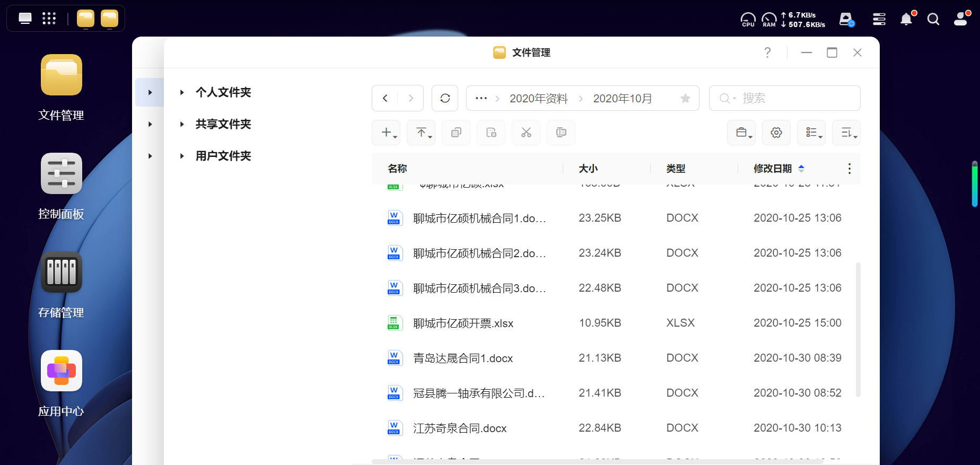Open the global search magnifier in the top bar
Viewport: 980px width, 465px height.
(933, 20)
